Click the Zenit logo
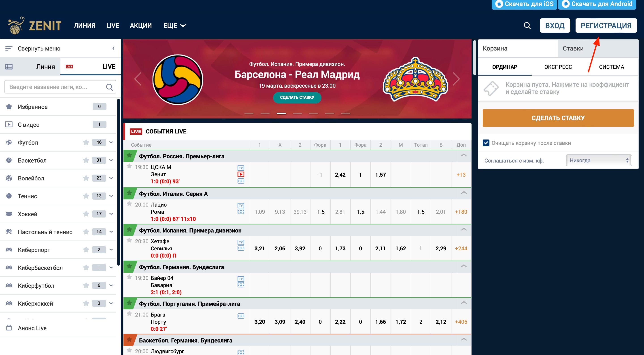Screen dimensions: 644x355 tap(34, 25)
